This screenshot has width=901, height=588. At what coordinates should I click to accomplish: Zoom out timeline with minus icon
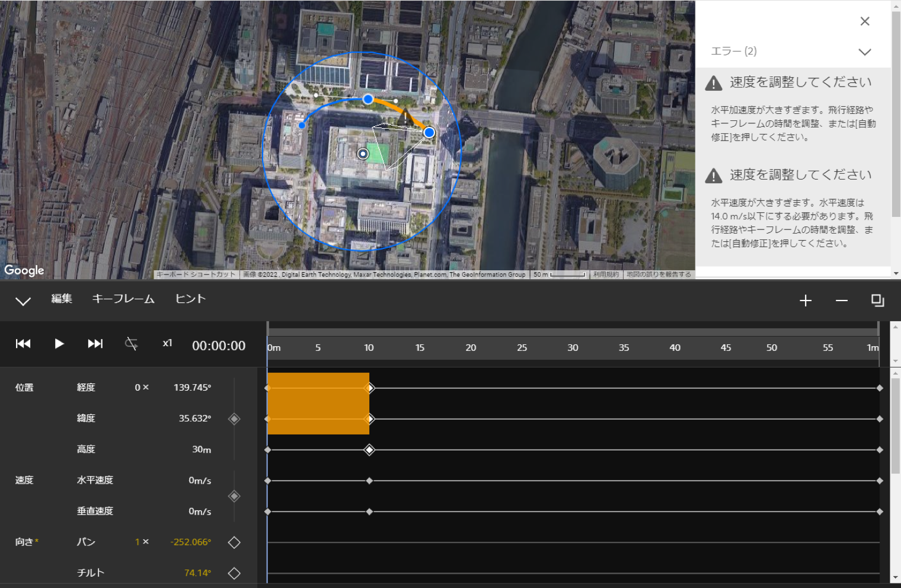(x=842, y=301)
